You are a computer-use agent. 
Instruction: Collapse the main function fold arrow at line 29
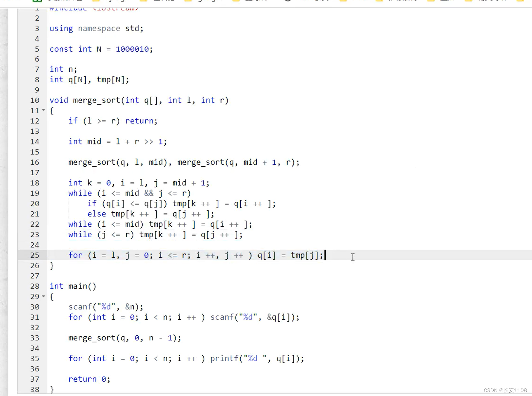[44, 296]
